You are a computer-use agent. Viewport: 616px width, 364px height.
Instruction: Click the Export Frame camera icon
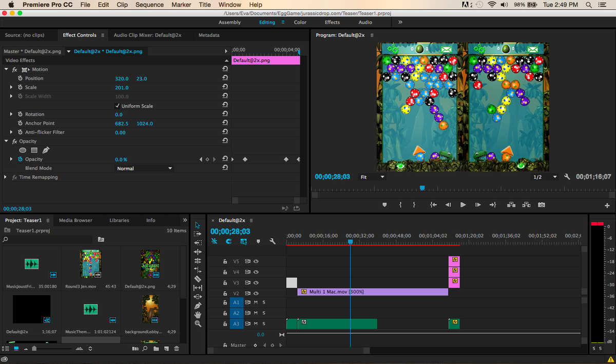point(541,205)
